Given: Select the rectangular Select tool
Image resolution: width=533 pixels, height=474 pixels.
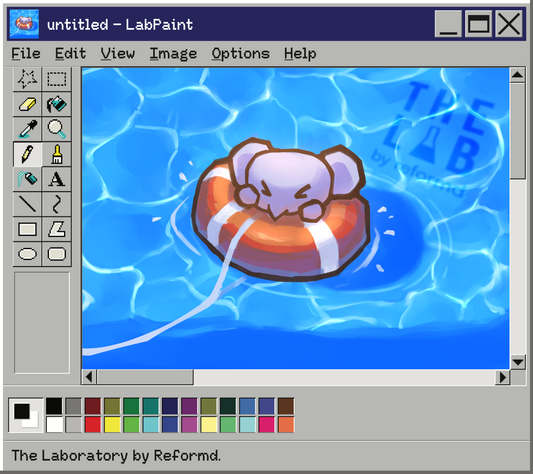Looking at the screenshot, I should coord(56,79).
